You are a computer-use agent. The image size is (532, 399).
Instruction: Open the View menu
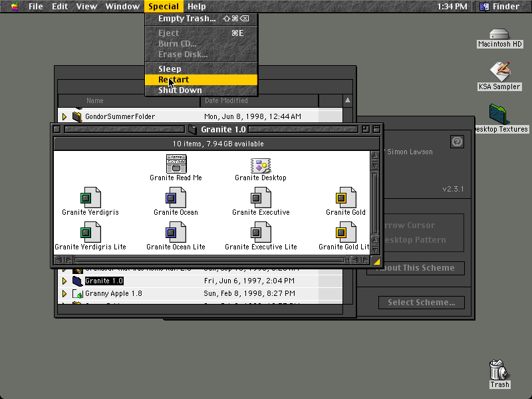(86, 6)
